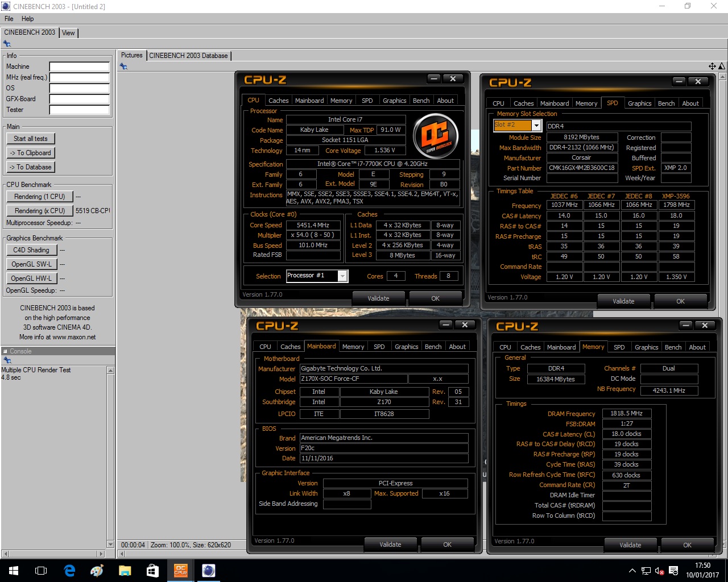Click into the Machine input field

(79, 66)
